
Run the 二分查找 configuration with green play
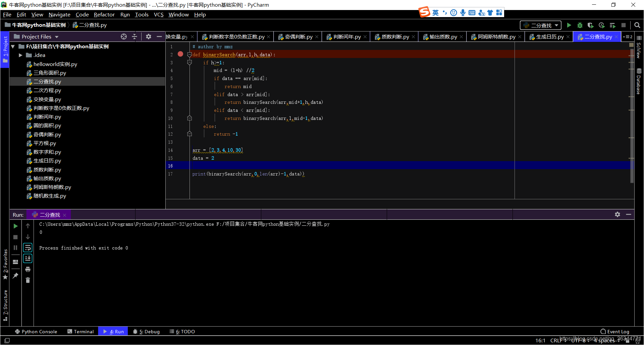click(x=569, y=25)
